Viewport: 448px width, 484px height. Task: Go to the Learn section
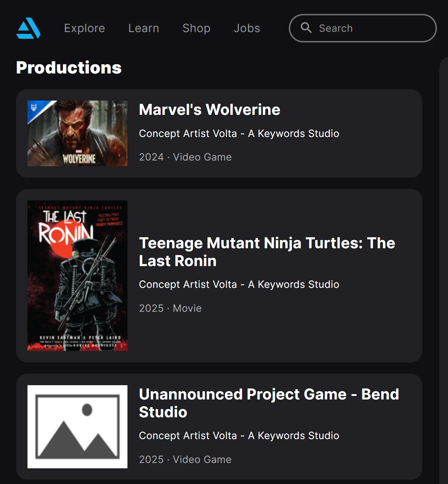(144, 28)
